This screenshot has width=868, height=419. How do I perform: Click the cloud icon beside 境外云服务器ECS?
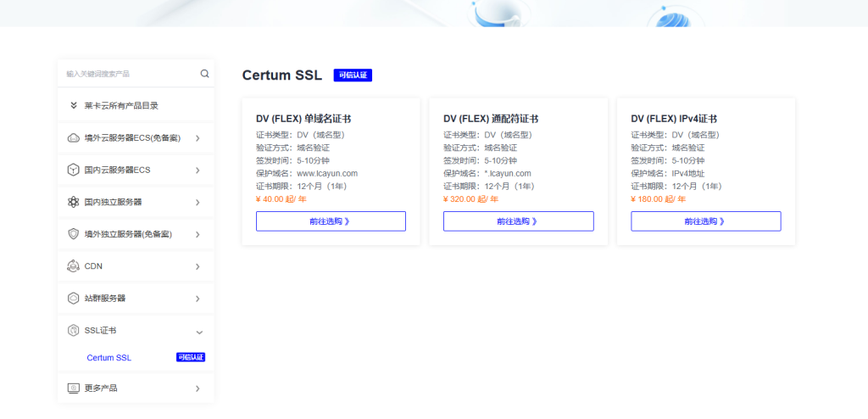(x=73, y=138)
